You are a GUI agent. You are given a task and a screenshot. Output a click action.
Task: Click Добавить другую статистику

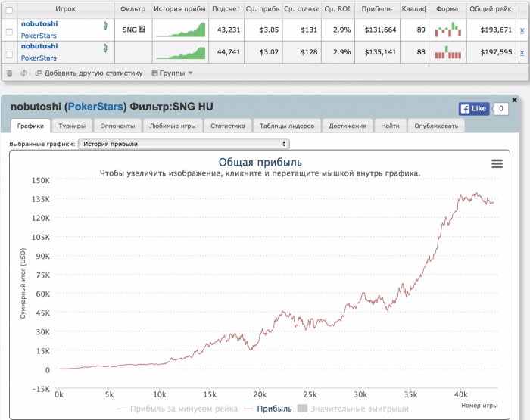tap(89, 73)
